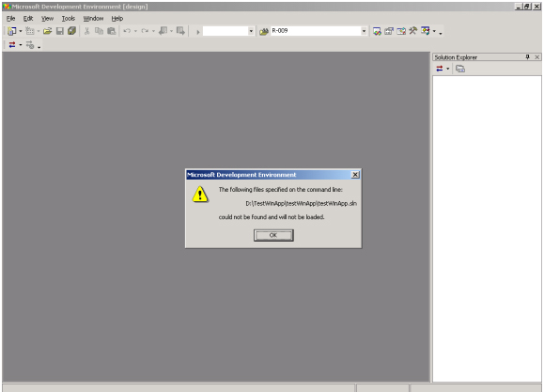544x392 pixels.
Task: Open the Find combo box showing R-009
Action: point(319,31)
